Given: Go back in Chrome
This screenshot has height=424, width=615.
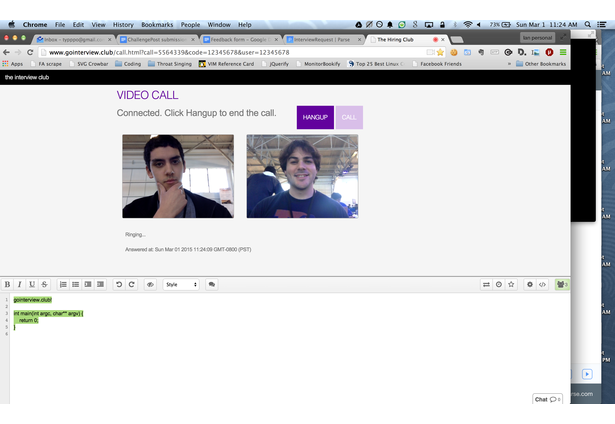Looking at the screenshot, I should tap(6, 52).
